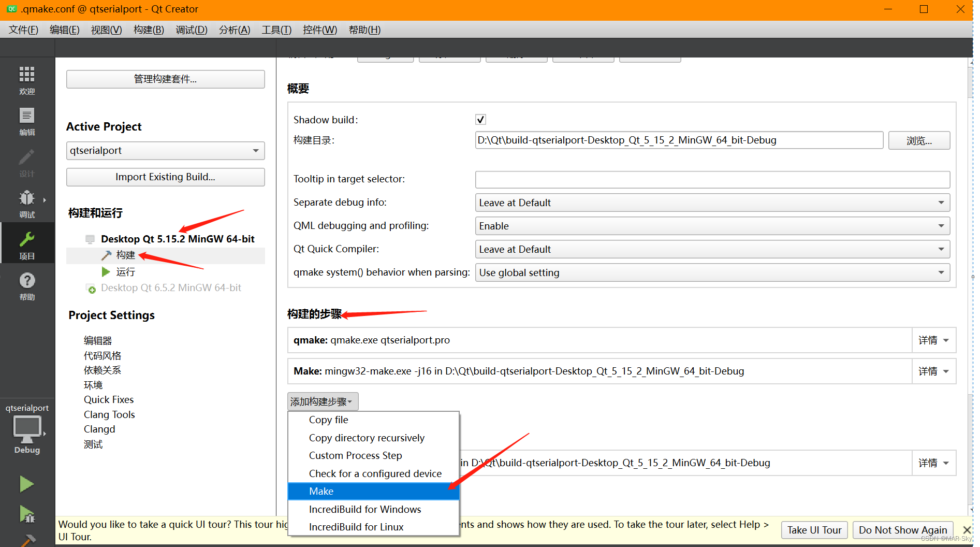Select Desktop Qt 5.15.2 MinGW 64-bit kit

tap(178, 239)
